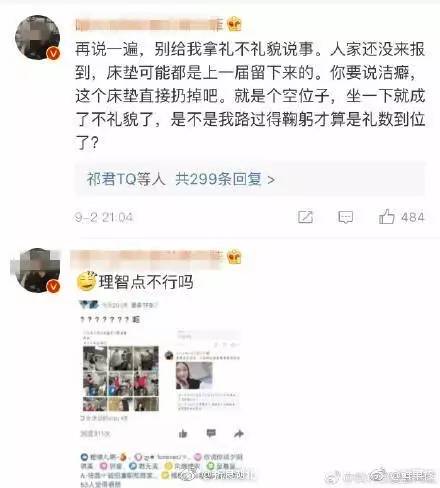Open the reply icon beside 484 likes
The width and height of the screenshot is (440, 488).
(346, 217)
